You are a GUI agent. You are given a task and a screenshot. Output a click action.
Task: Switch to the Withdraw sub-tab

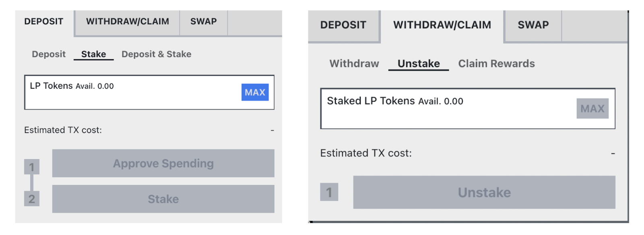click(354, 64)
